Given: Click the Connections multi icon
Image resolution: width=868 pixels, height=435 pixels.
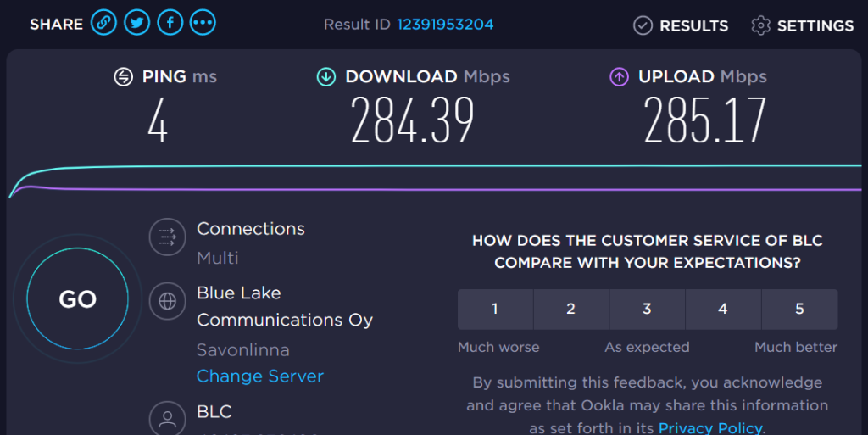Looking at the screenshot, I should 167,237.
